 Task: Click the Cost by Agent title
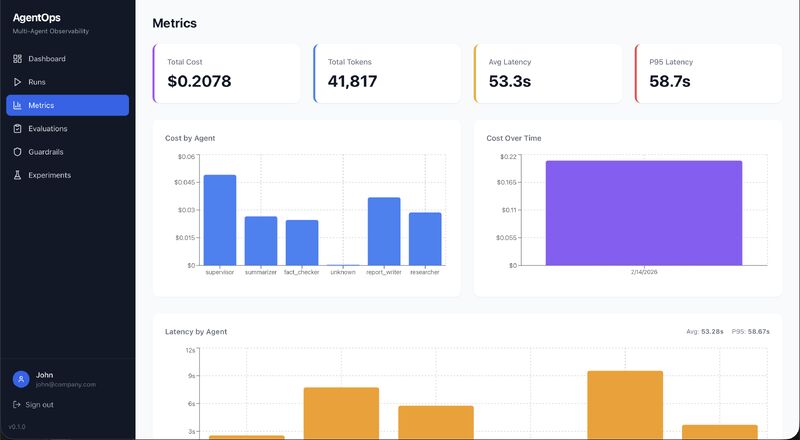(190, 138)
